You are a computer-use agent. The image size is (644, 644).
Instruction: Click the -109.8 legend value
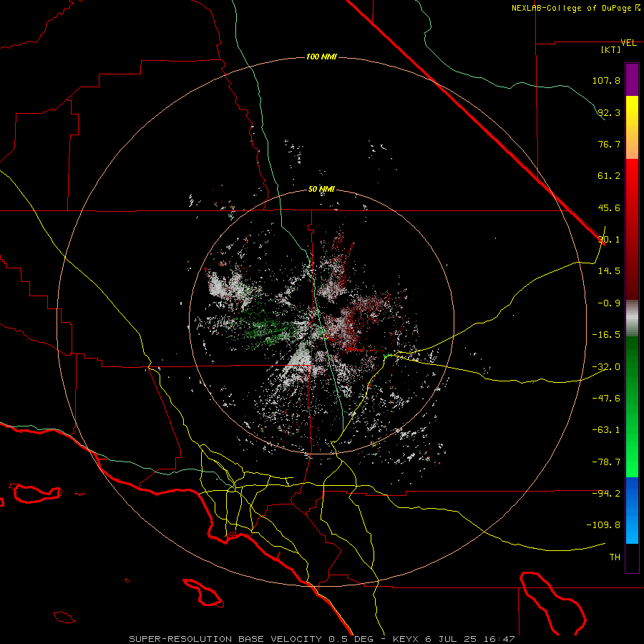(604, 525)
